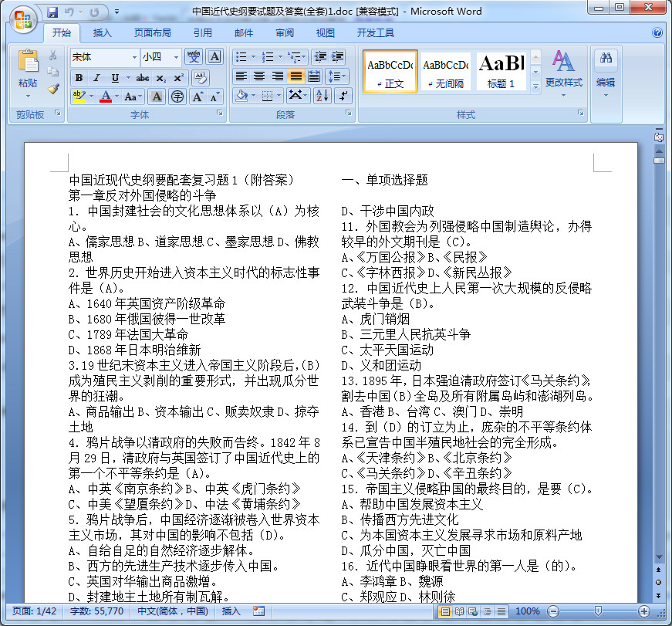Open the Office button menu
Image resolution: width=672 pixels, height=626 pixels.
coord(22,19)
